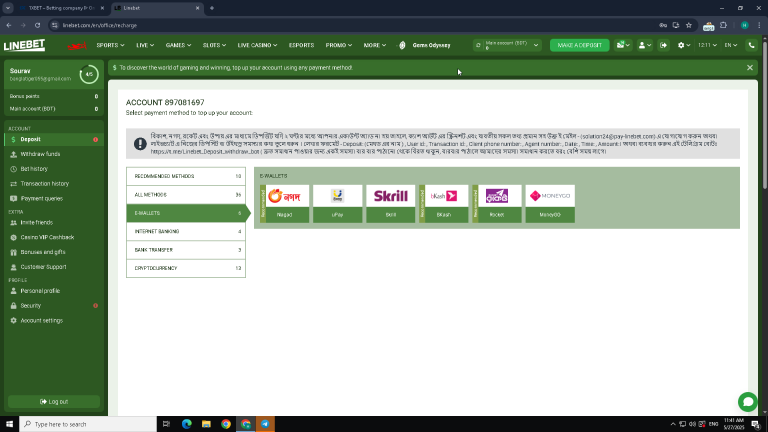Click the Linebet logo
768x432 pixels.
(x=24, y=45)
